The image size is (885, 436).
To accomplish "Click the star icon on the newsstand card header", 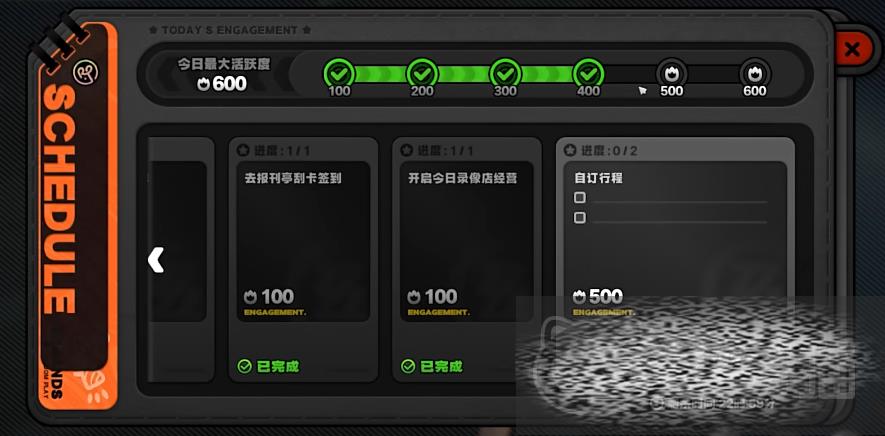I will 243,150.
